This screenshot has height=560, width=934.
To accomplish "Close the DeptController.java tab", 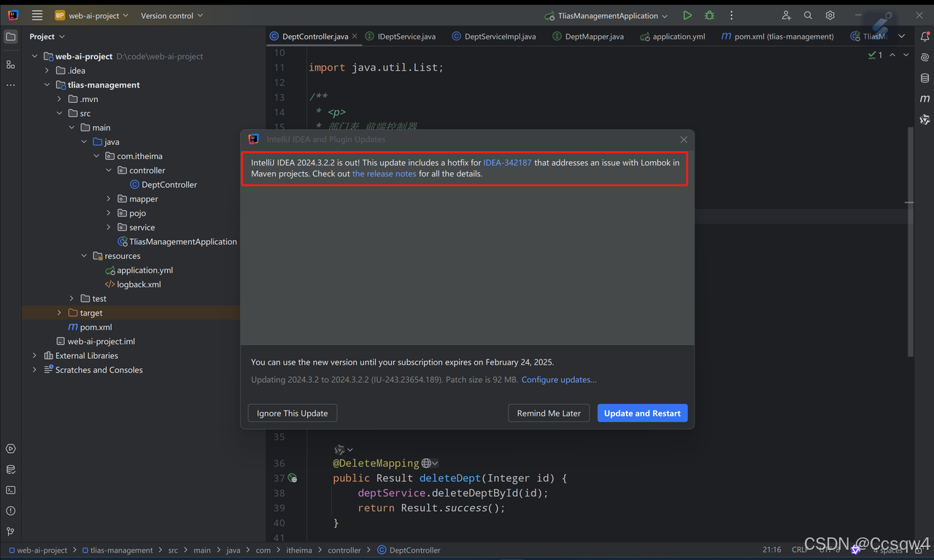I will tap(355, 36).
